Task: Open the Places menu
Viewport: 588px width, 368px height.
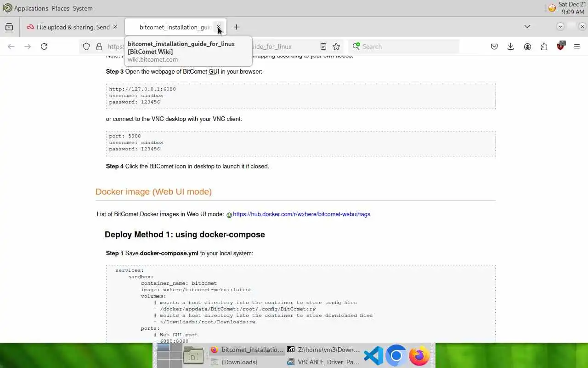Action: click(x=61, y=8)
